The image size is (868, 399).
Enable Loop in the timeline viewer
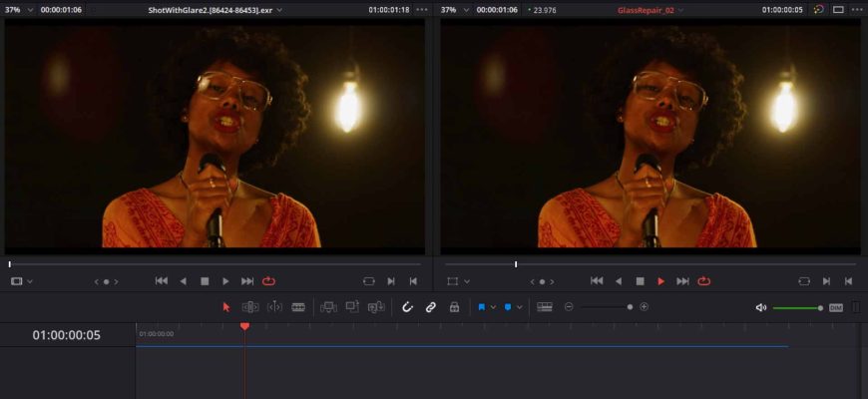pyautogui.click(x=704, y=281)
